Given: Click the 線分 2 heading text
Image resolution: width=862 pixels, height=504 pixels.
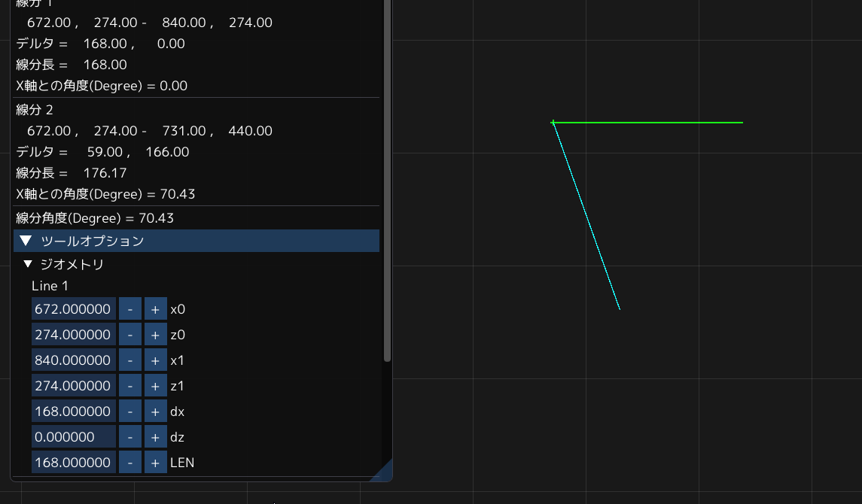Looking at the screenshot, I should click(34, 110).
